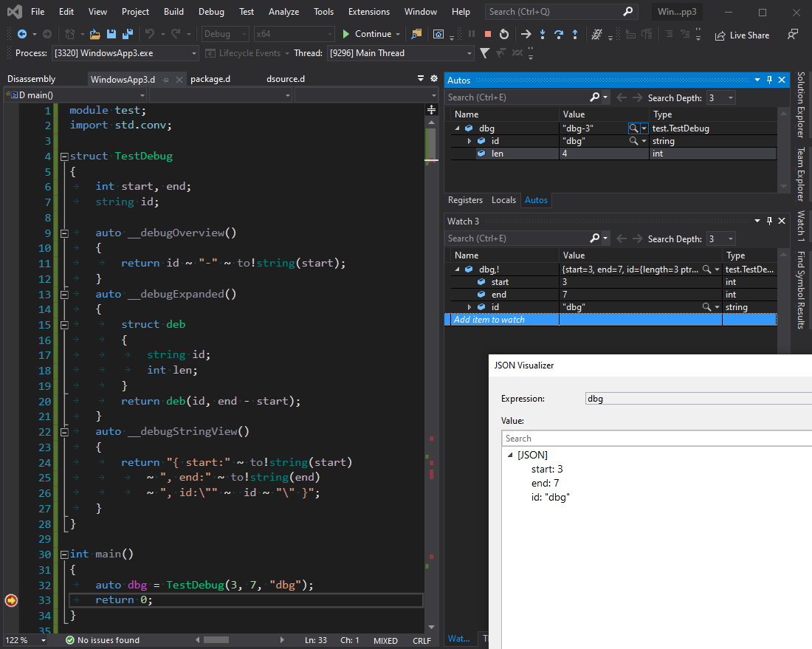Open the Find Symbol Results side tab
Screen dimensions: 812x649
[x=801, y=290]
